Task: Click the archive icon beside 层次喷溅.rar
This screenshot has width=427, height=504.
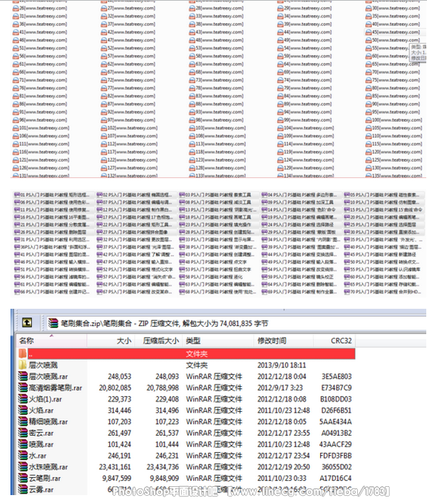Action: pos(23,376)
